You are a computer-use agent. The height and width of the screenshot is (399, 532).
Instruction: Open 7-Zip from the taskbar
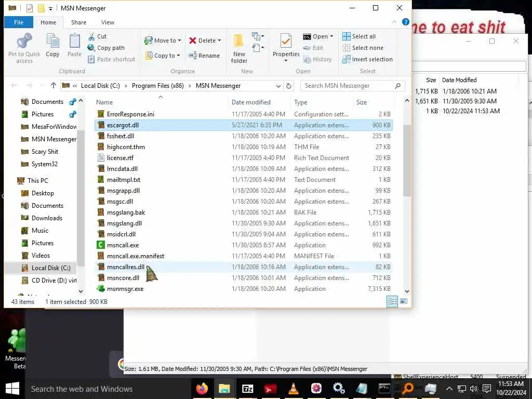pyautogui.click(x=247, y=389)
